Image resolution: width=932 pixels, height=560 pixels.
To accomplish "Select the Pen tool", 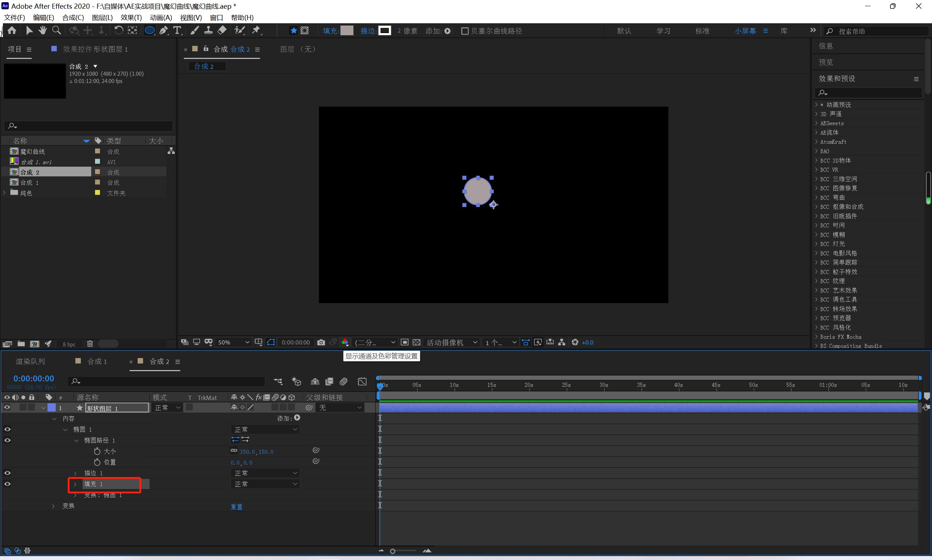I will (163, 31).
